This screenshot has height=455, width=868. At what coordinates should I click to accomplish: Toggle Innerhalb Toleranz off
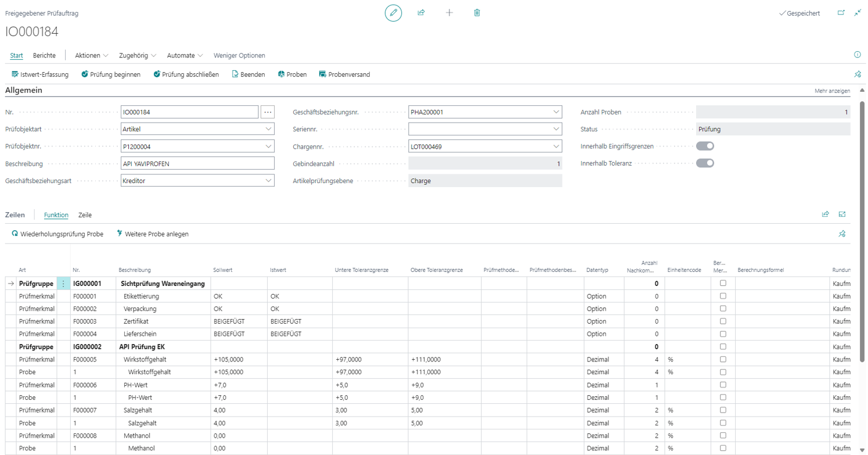pyautogui.click(x=705, y=163)
